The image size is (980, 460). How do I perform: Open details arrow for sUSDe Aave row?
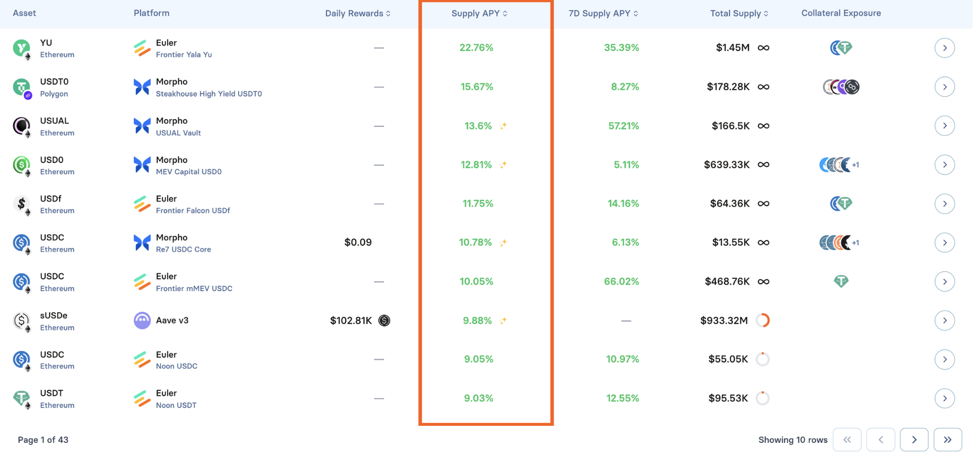pos(944,321)
